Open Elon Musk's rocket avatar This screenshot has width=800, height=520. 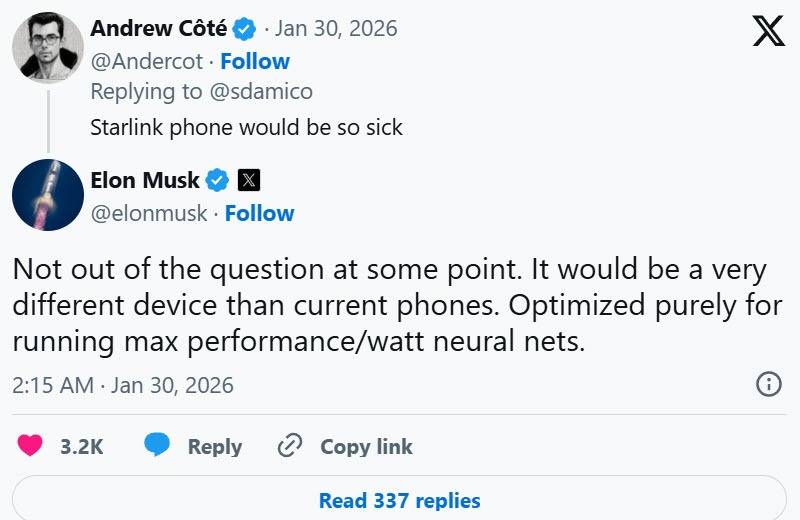[x=47, y=195]
